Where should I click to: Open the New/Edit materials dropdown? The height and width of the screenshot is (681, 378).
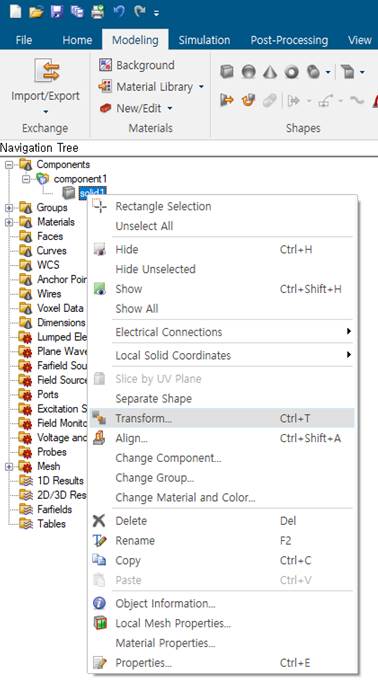click(x=136, y=108)
